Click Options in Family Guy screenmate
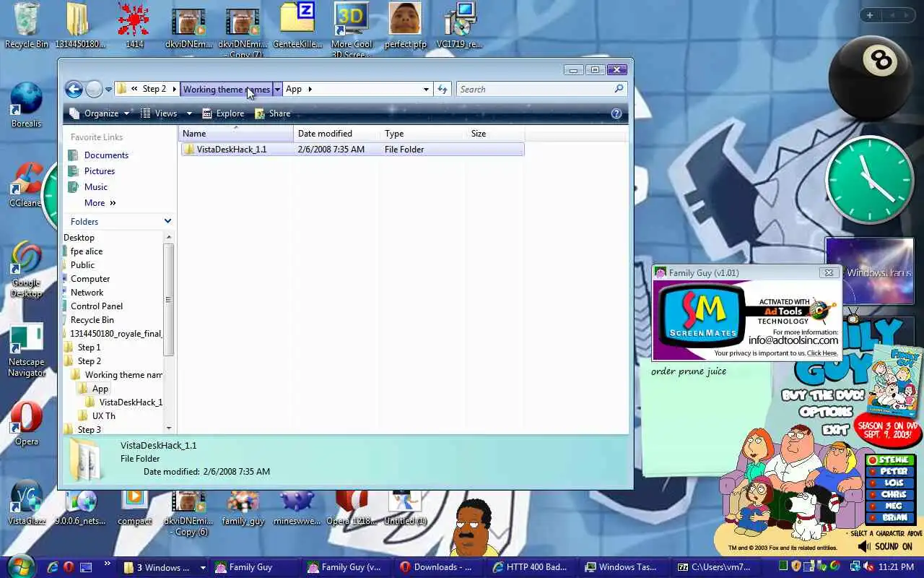 point(826,413)
